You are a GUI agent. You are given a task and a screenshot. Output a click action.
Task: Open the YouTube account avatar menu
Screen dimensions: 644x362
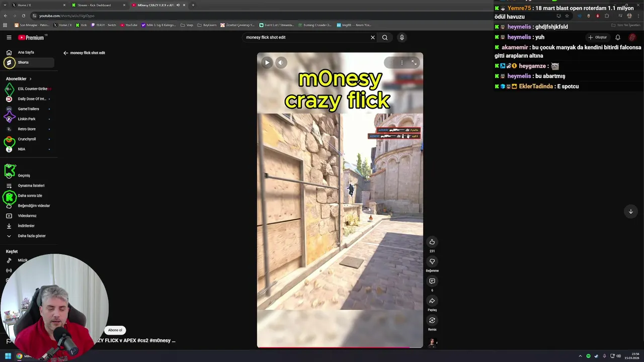pos(632,37)
